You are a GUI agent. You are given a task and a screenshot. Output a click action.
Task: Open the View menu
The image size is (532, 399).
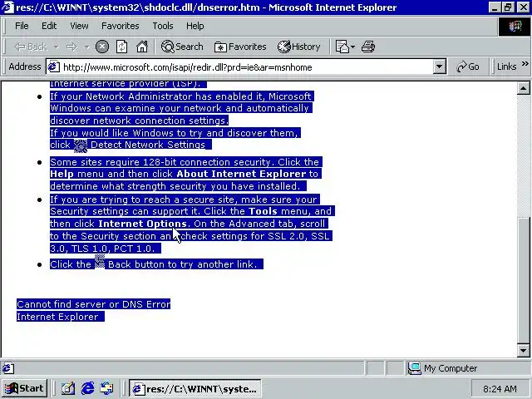tap(79, 26)
